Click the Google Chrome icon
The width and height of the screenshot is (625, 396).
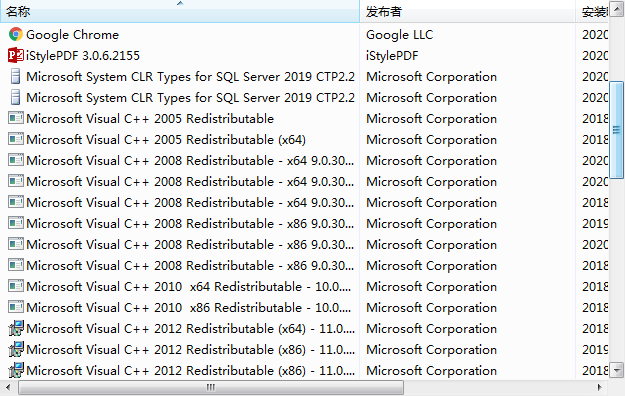pyautogui.click(x=16, y=34)
